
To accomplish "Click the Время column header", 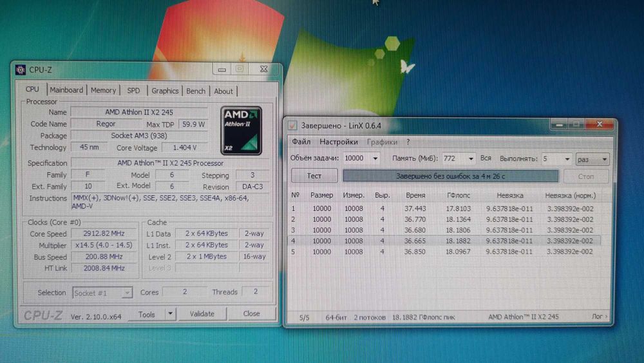I will coord(415,195).
